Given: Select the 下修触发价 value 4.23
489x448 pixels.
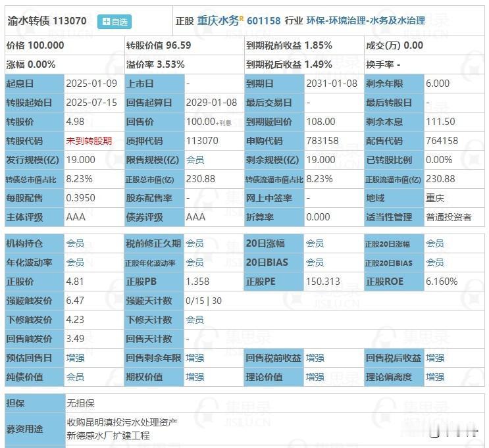Looking at the screenshot, I should coord(75,320).
